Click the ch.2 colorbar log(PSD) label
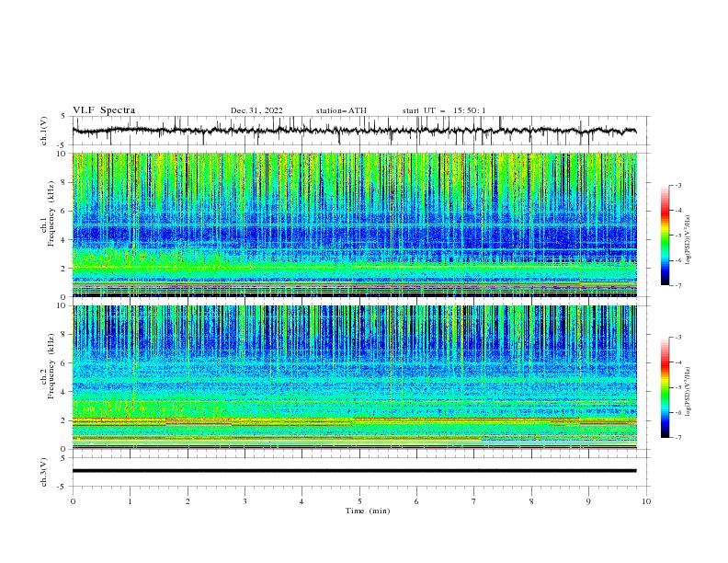This screenshot has width=728, height=563. point(688,392)
